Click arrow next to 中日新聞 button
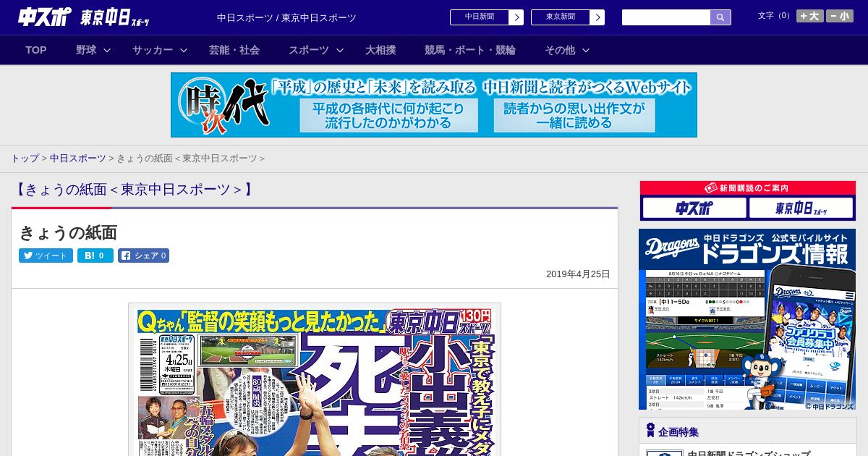The image size is (868, 456). pyautogui.click(x=516, y=17)
